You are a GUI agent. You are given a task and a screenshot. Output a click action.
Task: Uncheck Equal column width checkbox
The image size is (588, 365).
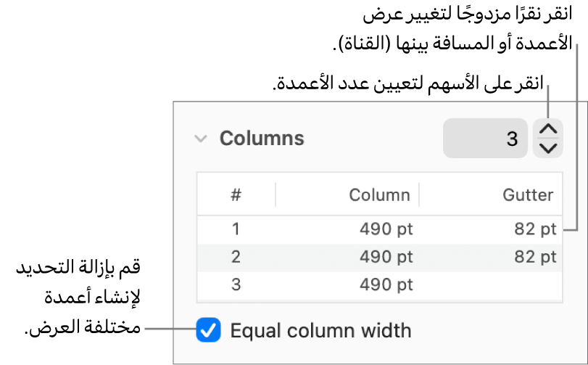(208, 331)
